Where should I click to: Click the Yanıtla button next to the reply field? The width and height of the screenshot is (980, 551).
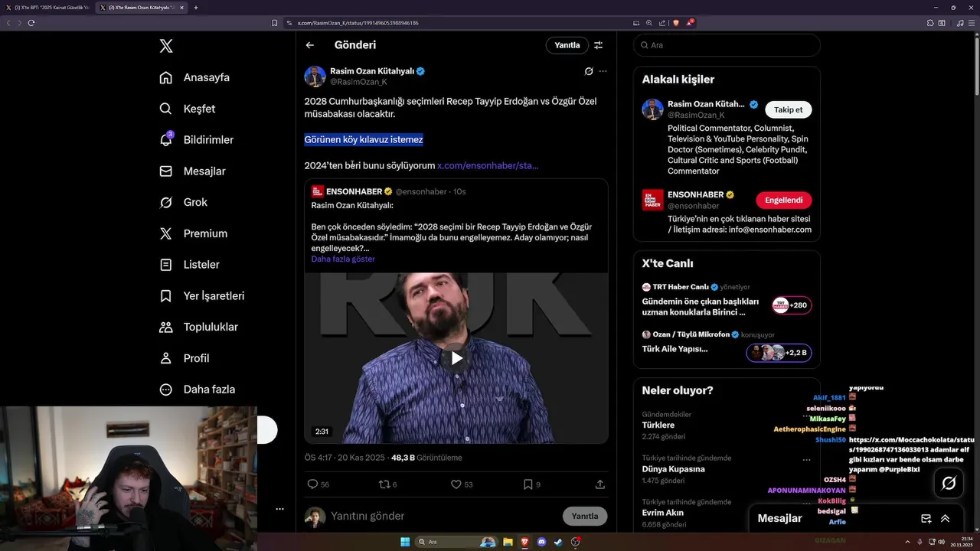pos(585,516)
